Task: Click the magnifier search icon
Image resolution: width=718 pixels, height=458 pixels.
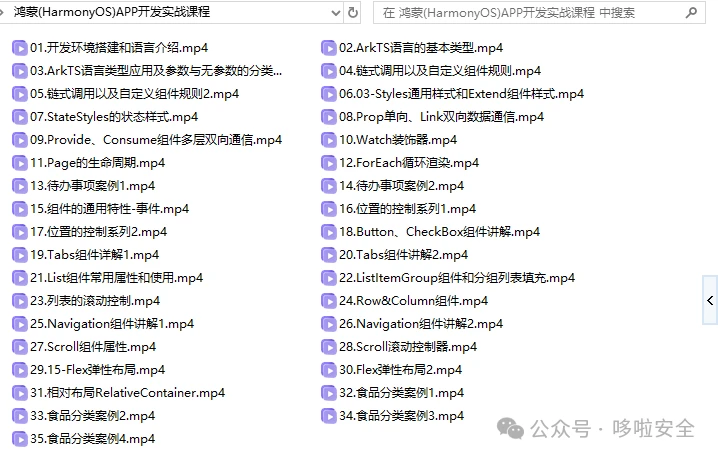Action: pyautogui.click(x=691, y=12)
